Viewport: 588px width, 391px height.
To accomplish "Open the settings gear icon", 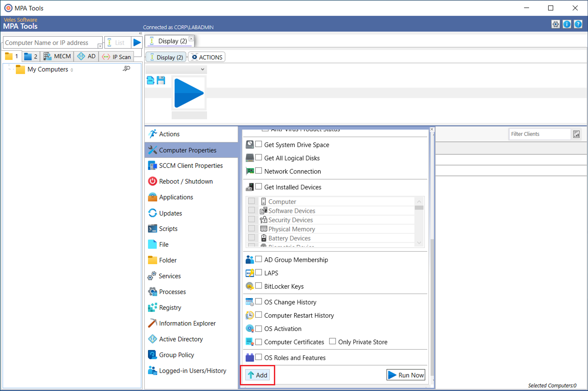I will [556, 24].
